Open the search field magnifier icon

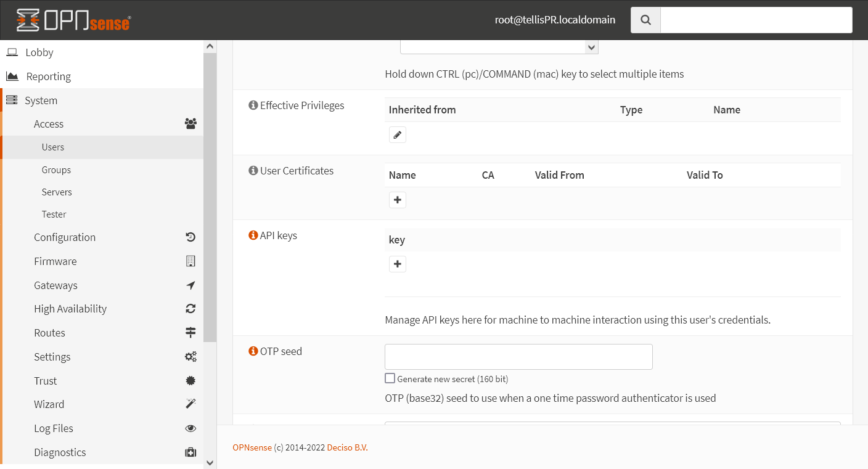[645, 19]
